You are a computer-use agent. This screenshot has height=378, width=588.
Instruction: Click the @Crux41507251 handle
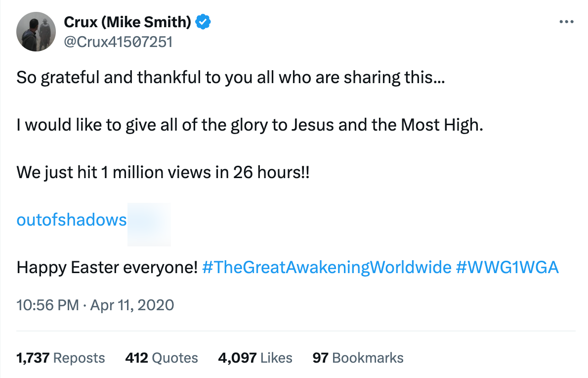[x=118, y=42]
